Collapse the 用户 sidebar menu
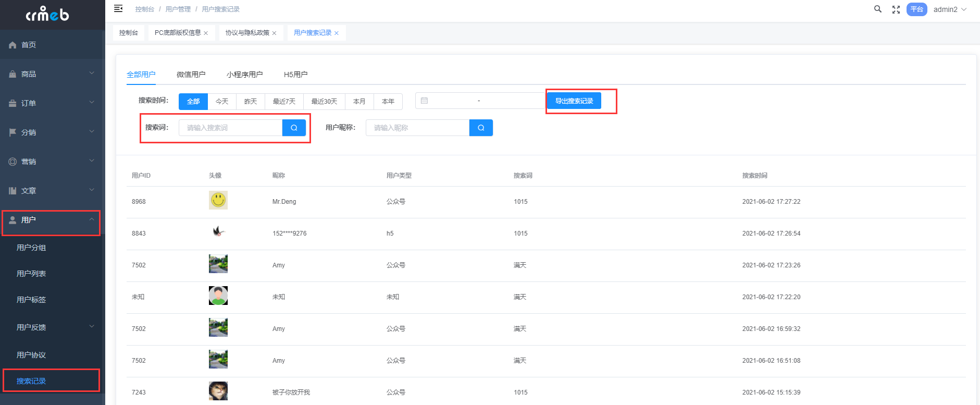 (53, 220)
